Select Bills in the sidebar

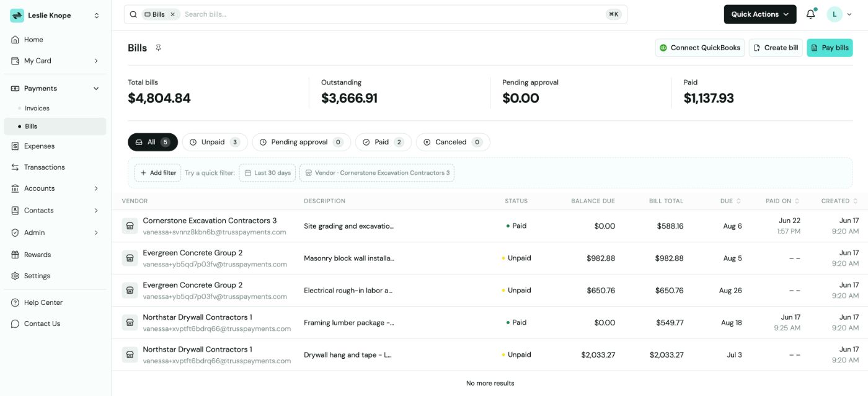[x=55, y=126]
